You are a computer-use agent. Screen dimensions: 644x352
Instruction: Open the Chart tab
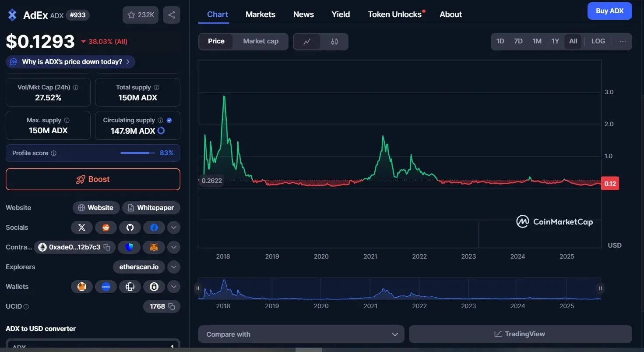(x=218, y=14)
